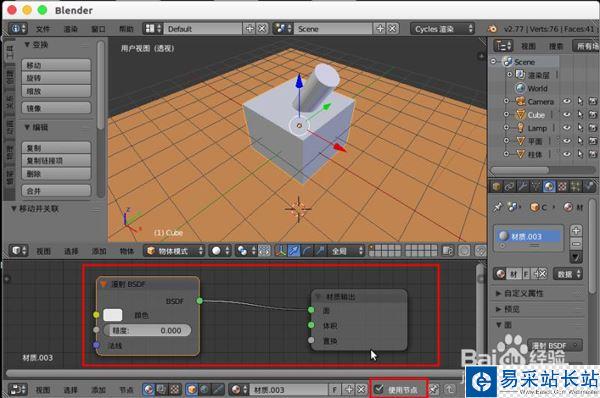600x398 pixels.
Task: Switch node tree to shader nodes
Action: coord(149,390)
